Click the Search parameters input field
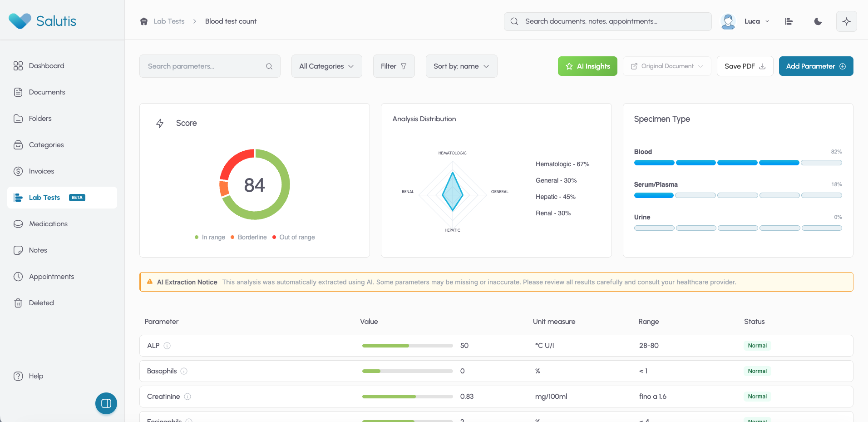This screenshot has height=422, width=868. [205, 66]
